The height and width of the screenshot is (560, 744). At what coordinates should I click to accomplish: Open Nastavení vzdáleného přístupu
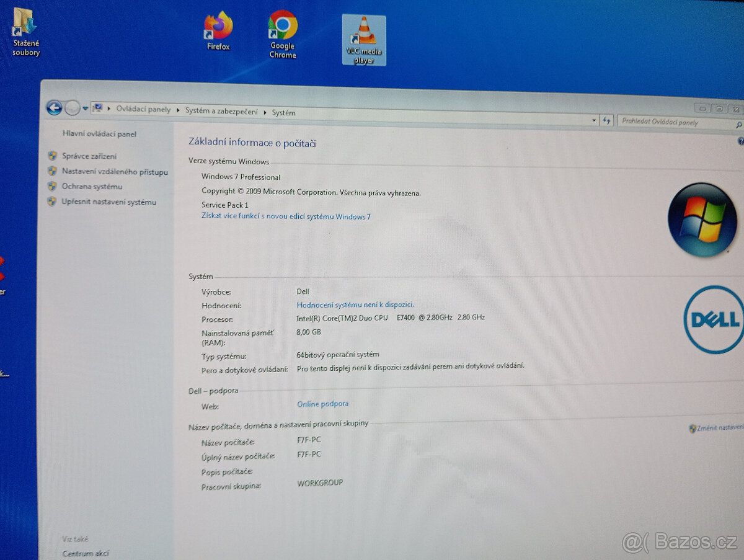pos(115,172)
